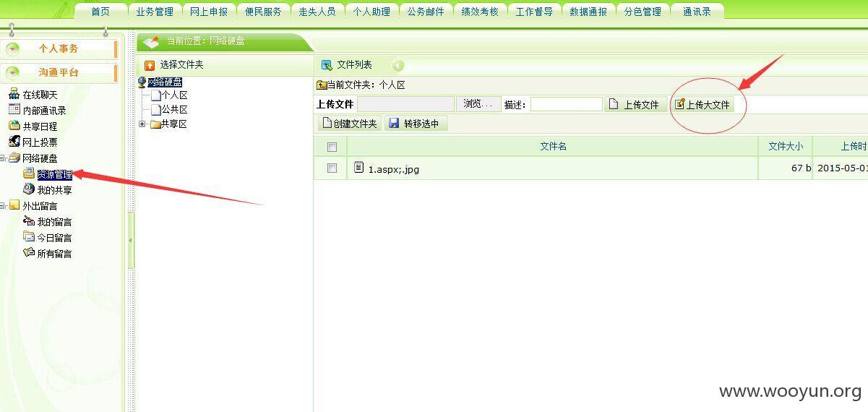The image size is (868, 412).
Task: Open the 在线聊天 online chat icon
Action: point(14,95)
